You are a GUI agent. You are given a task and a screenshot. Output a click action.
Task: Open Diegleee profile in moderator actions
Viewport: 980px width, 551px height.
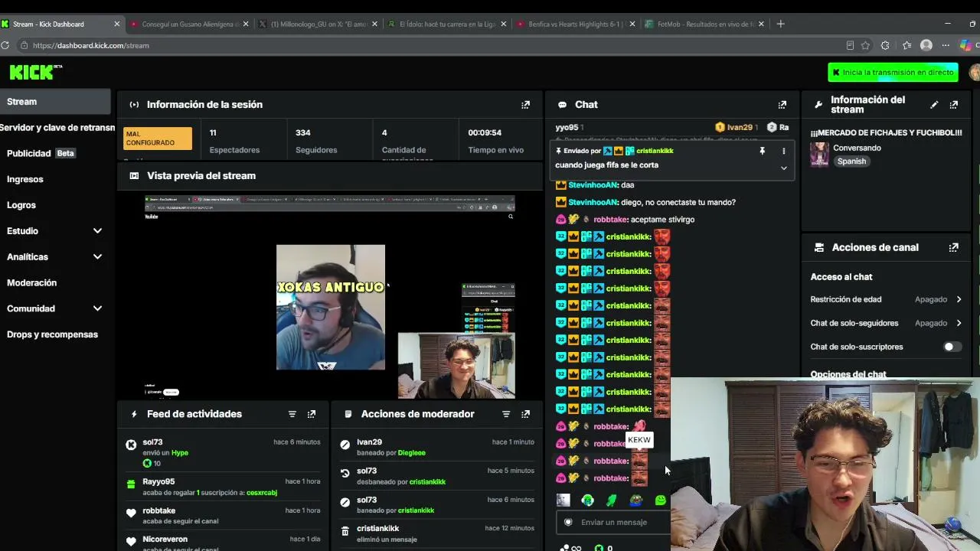[411, 453]
